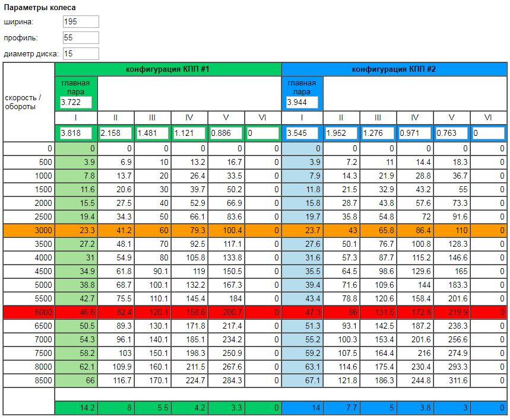
Task: Select the диаметр диска input field
Action: pos(80,54)
